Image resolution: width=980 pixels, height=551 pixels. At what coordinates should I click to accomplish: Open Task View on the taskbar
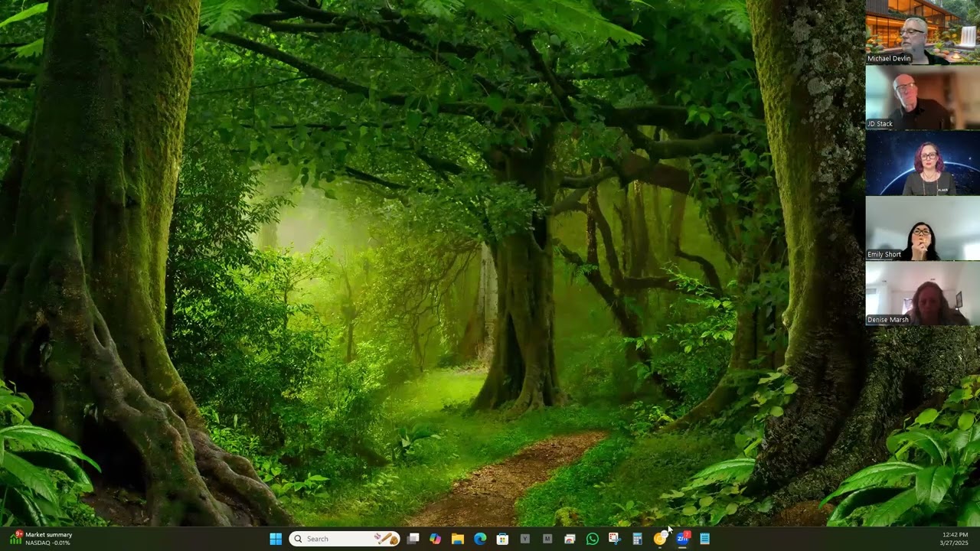click(413, 539)
